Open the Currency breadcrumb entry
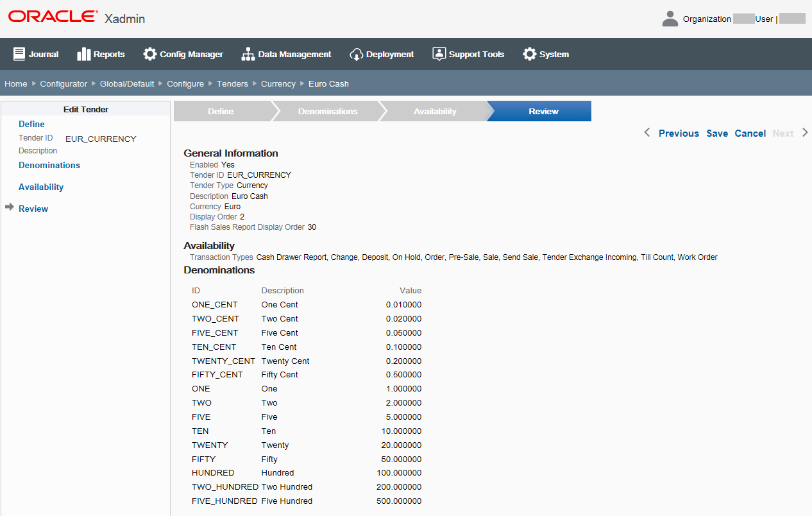812x516 pixels. click(278, 83)
